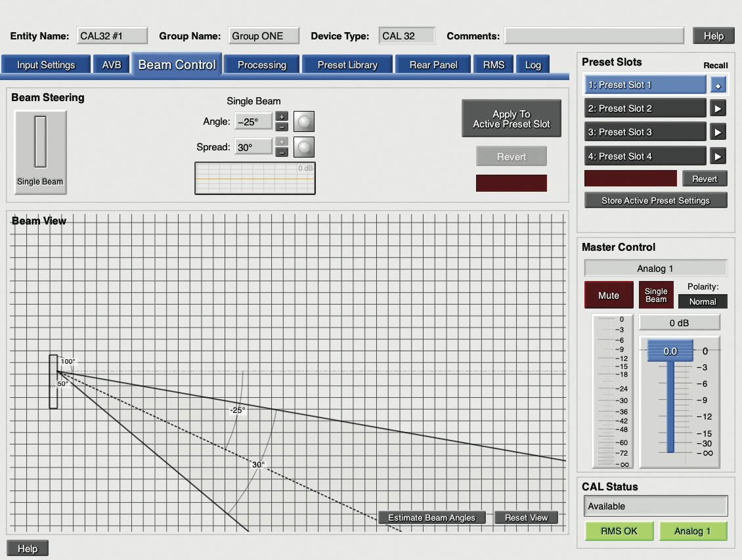Image resolution: width=742 pixels, height=560 pixels.
Task: Decrease Spread with the minus stepper
Action: (282, 152)
